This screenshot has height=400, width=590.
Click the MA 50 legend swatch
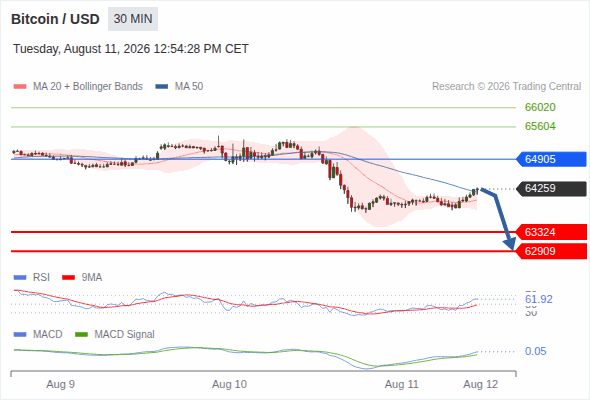pyautogui.click(x=162, y=87)
